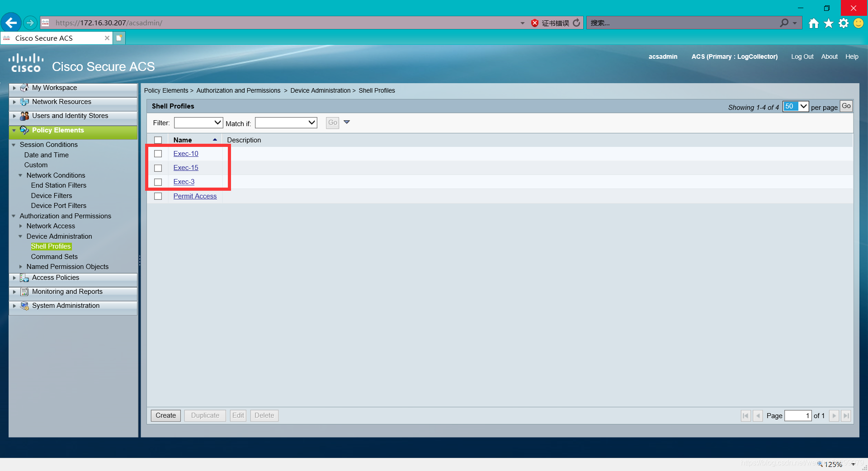
Task: Click the My Workspace icon
Action: pos(24,88)
